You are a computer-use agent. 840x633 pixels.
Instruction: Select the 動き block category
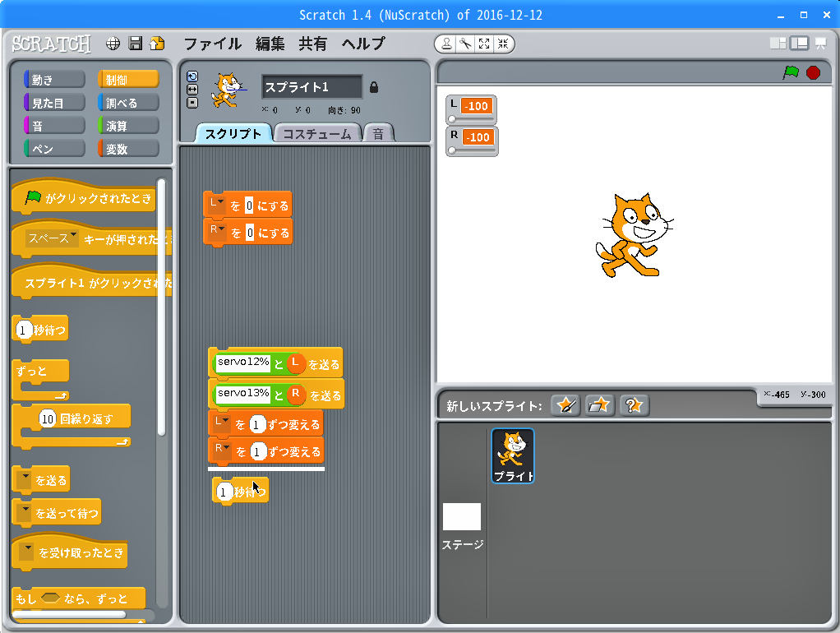54,79
